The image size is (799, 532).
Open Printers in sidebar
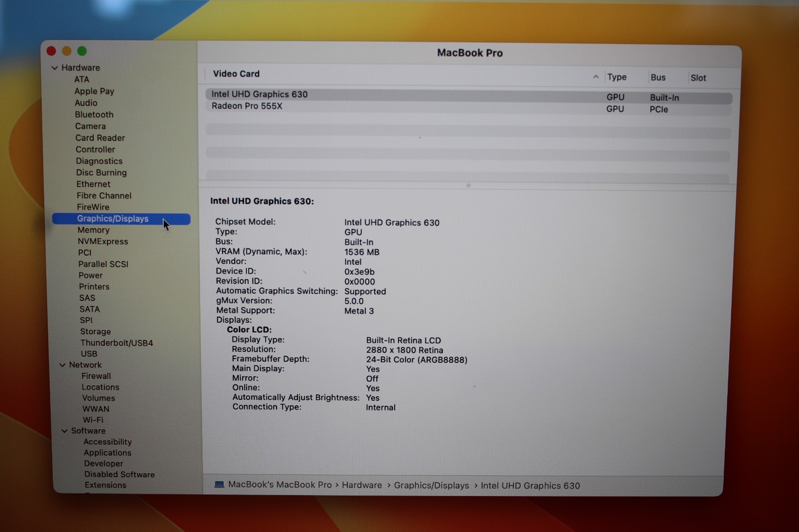coord(94,286)
